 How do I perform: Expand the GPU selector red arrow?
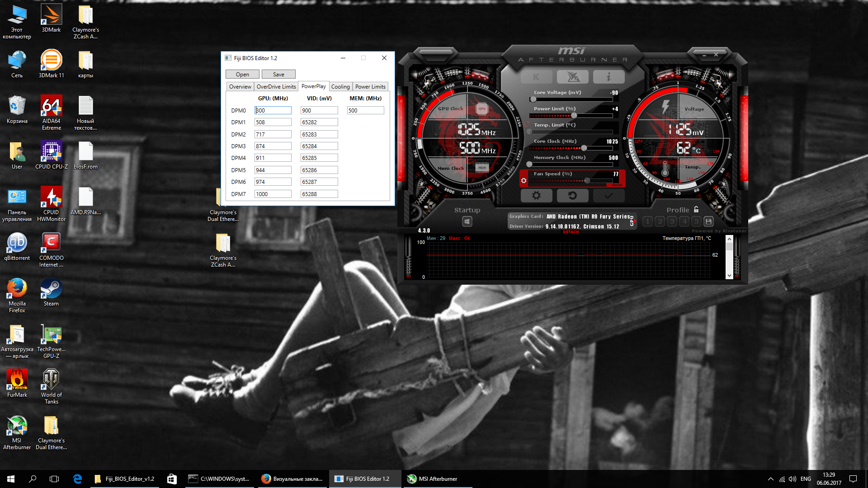[x=635, y=221]
